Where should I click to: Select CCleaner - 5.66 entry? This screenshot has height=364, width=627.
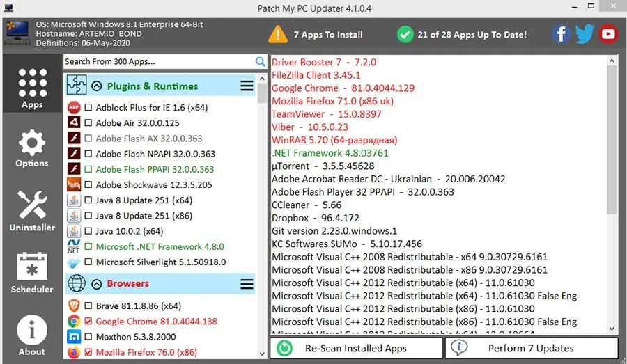pyautogui.click(x=307, y=205)
